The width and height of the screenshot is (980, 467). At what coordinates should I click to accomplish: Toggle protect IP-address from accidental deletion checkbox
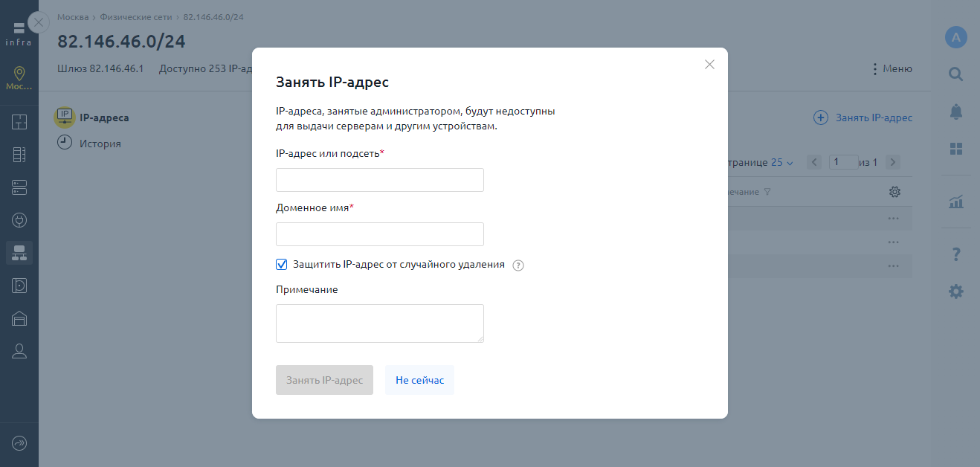282,264
